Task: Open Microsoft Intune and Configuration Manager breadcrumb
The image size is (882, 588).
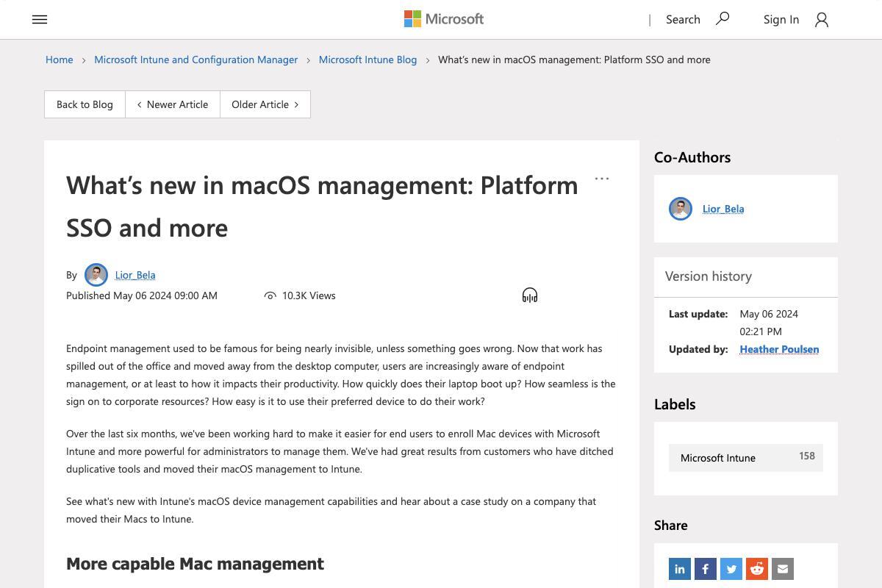Action: click(x=196, y=60)
